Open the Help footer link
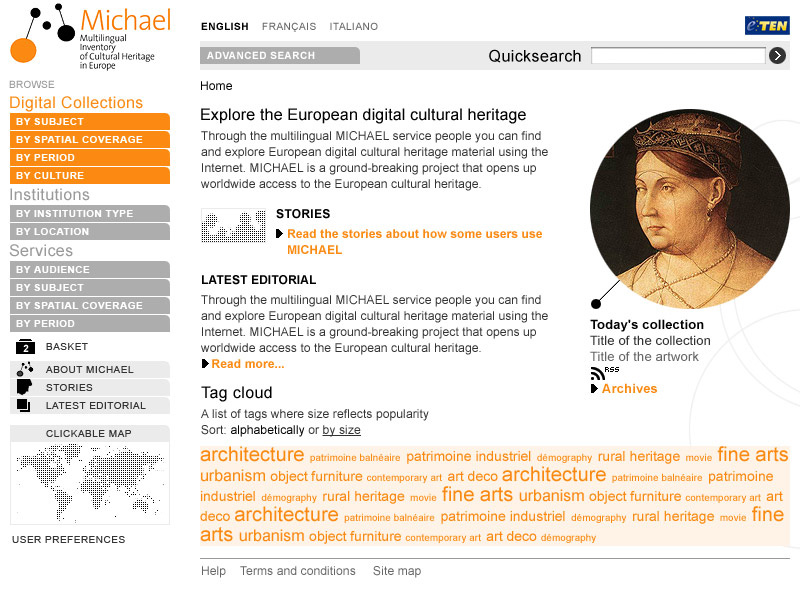The height and width of the screenshot is (590, 800). pos(213,571)
